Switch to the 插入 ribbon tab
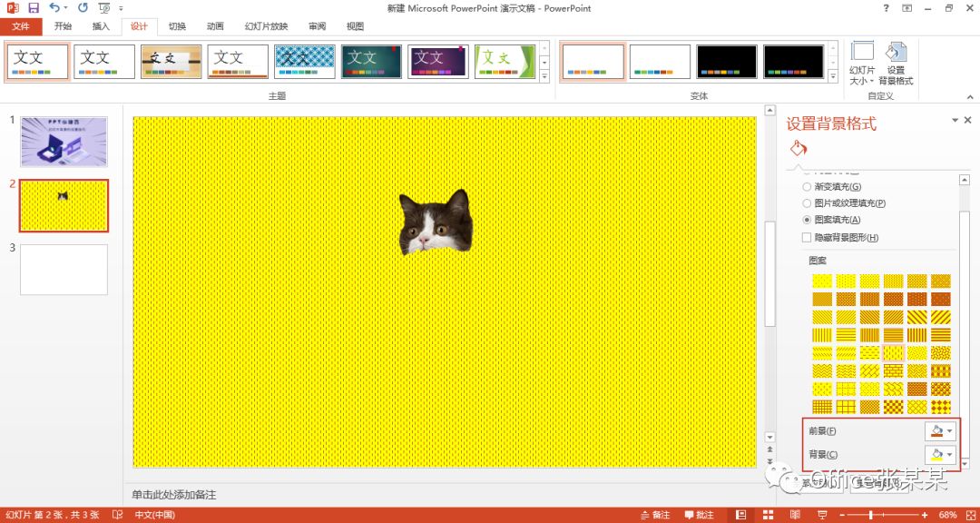The width and height of the screenshot is (980, 523). (x=101, y=26)
